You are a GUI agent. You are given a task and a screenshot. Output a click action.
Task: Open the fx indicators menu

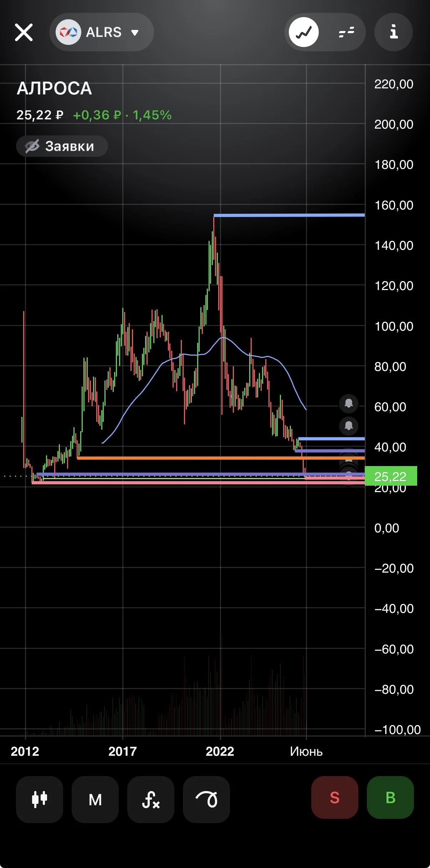(151, 799)
